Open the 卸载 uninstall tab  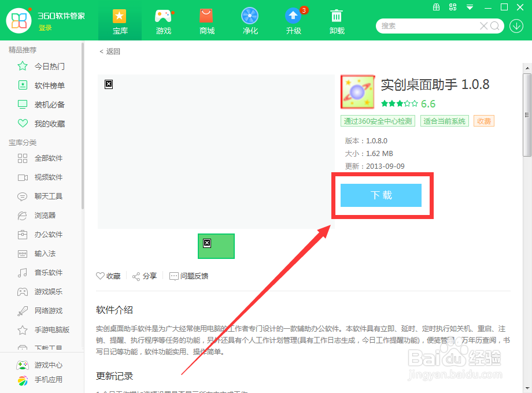click(x=337, y=21)
